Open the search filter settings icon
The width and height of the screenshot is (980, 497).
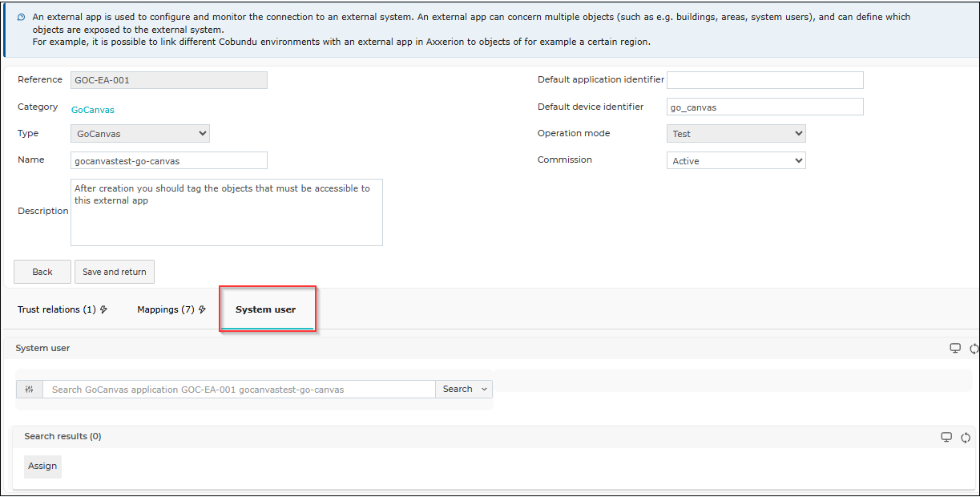pyautogui.click(x=30, y=389)
